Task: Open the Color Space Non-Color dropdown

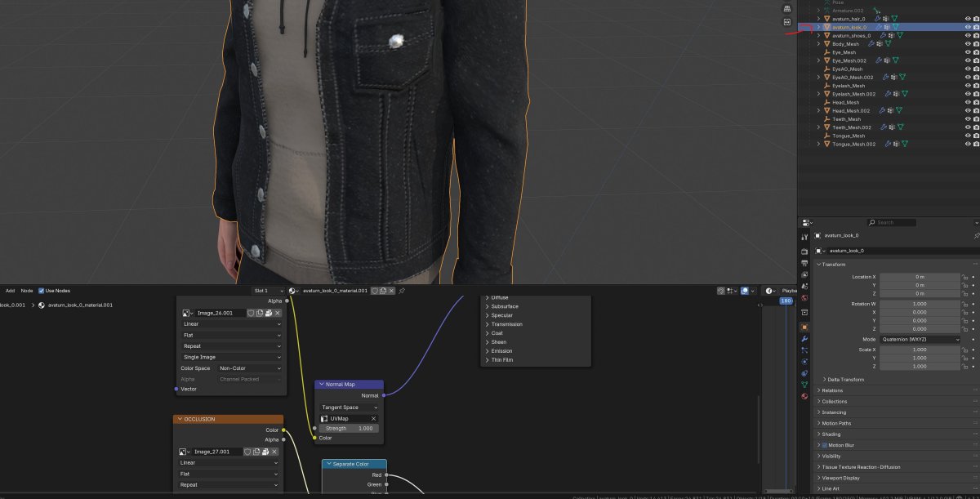Action: (250, 368)
